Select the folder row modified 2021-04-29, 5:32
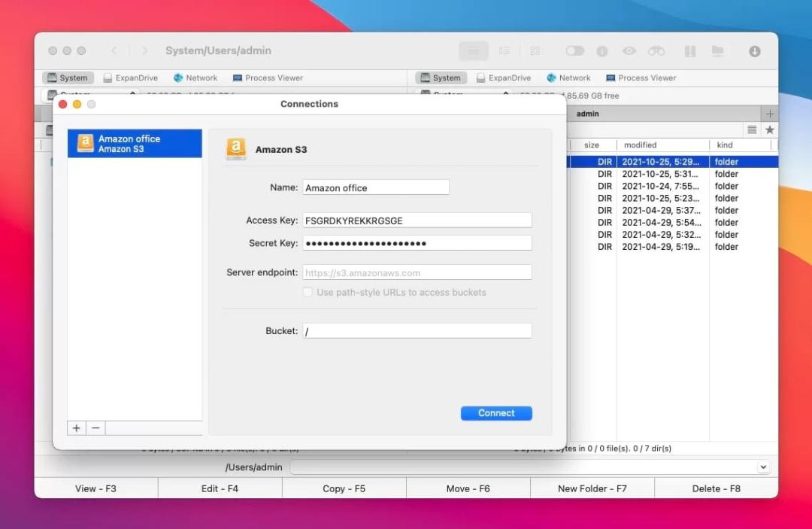 coord(672,235)
